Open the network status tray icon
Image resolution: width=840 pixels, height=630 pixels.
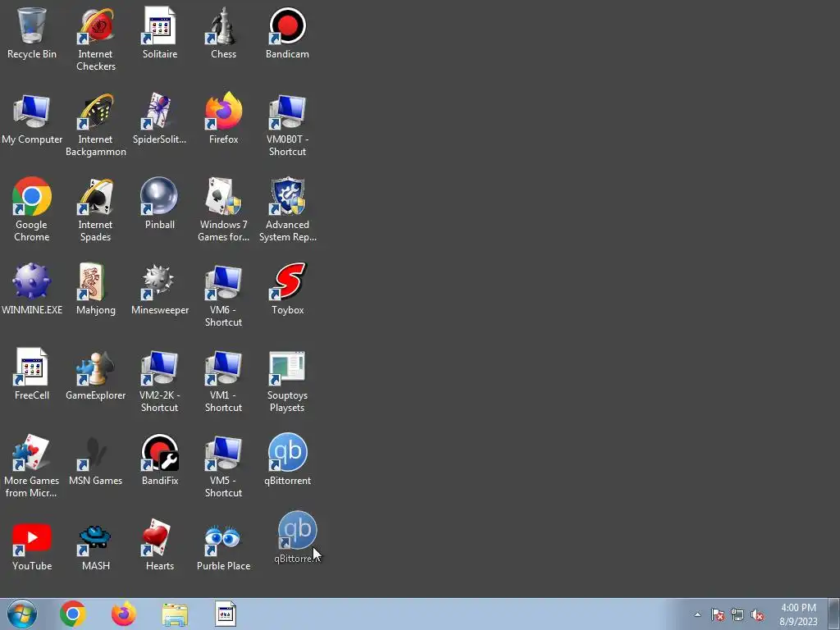click(737, 614)
